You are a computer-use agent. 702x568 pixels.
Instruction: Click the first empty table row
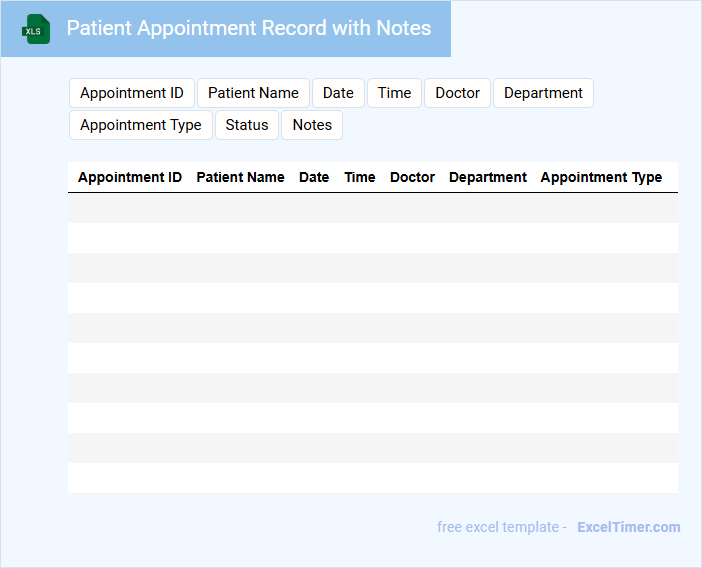pyautogui.click(x=372, y=208)
